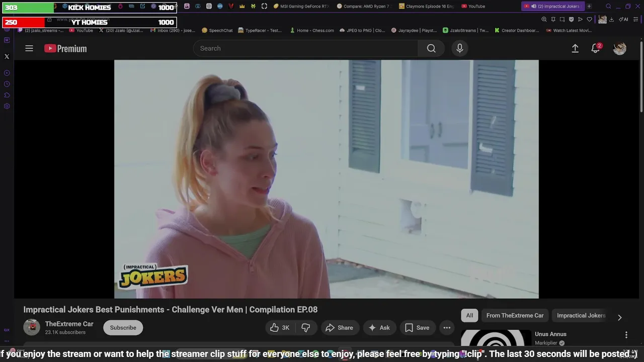Open the Create upload arrow button

coord(575,48)
